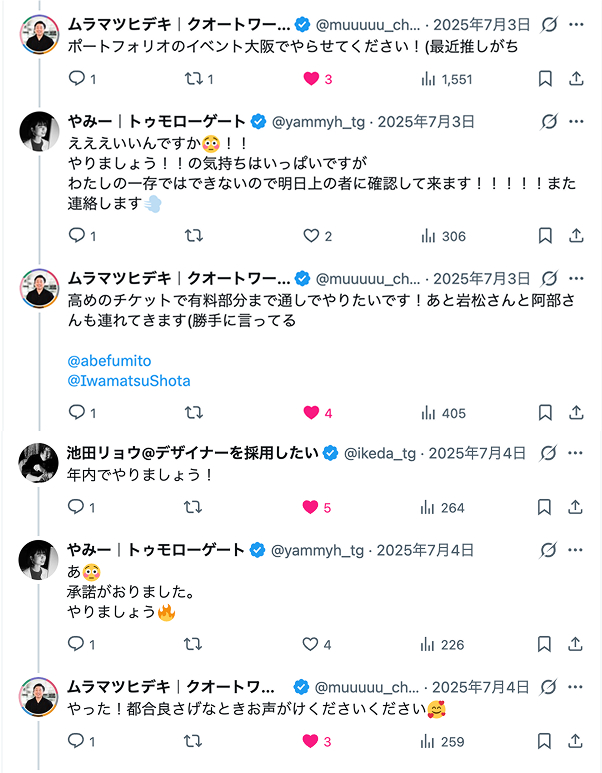The image size is (602, 773).
Task: Open Grok icon on 池田リョウ's tweet
Action: coord(547,453)
